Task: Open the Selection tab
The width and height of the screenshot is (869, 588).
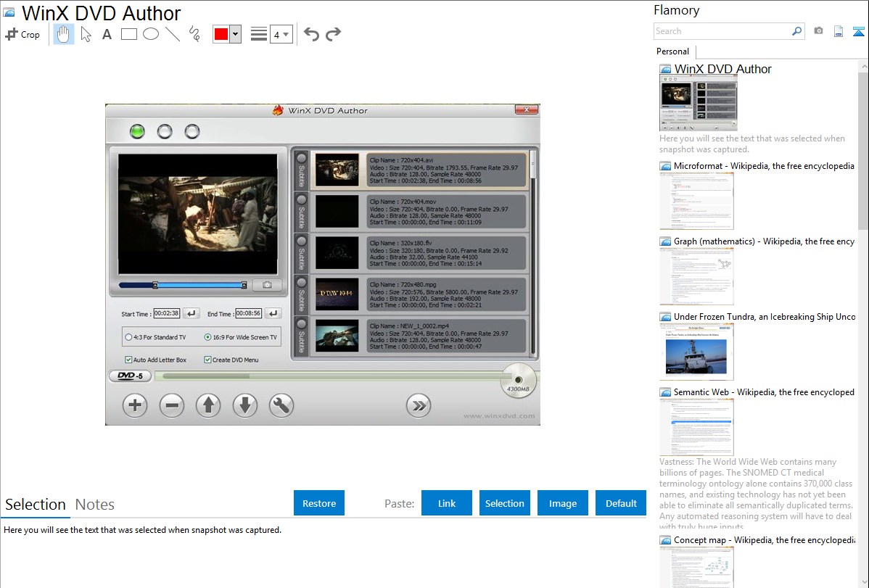Action: 36,505
